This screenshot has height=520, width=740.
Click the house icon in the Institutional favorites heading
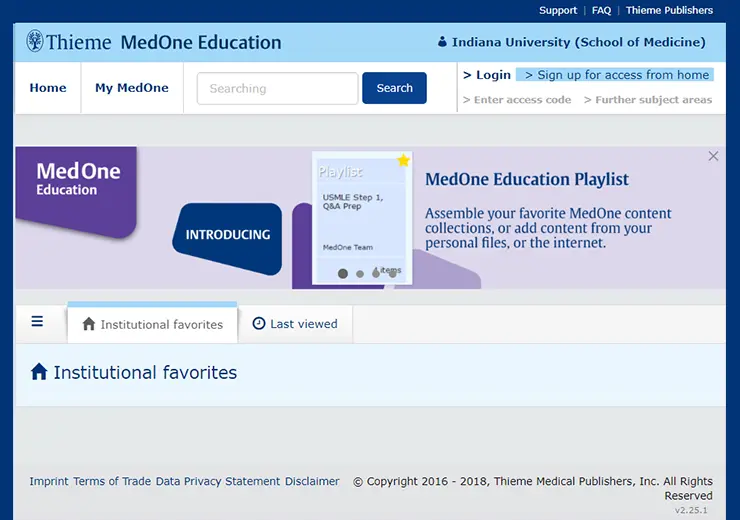click(x=39, y=371)
